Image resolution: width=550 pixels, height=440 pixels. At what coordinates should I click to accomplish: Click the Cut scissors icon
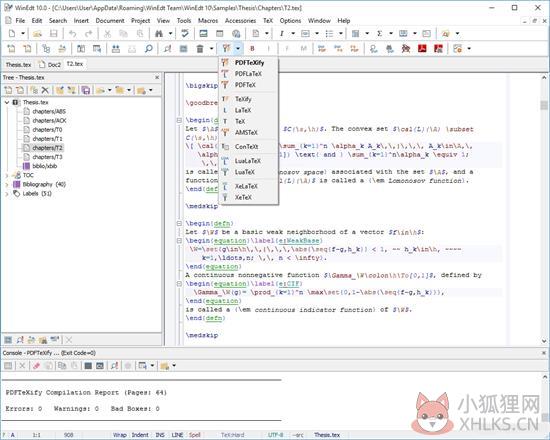(x=108, y=34)
